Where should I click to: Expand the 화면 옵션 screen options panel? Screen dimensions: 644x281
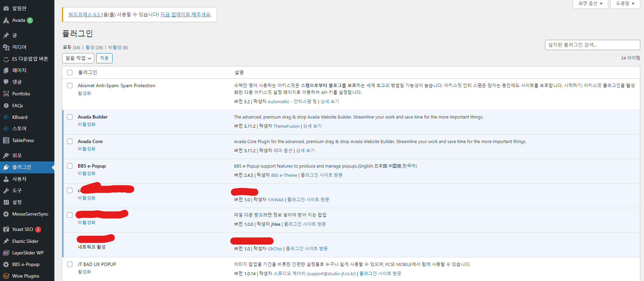click(x=590, y=4)
